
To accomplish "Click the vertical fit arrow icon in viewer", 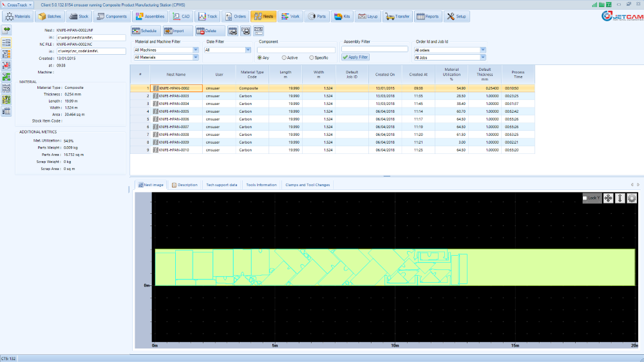I will [620, 198].
